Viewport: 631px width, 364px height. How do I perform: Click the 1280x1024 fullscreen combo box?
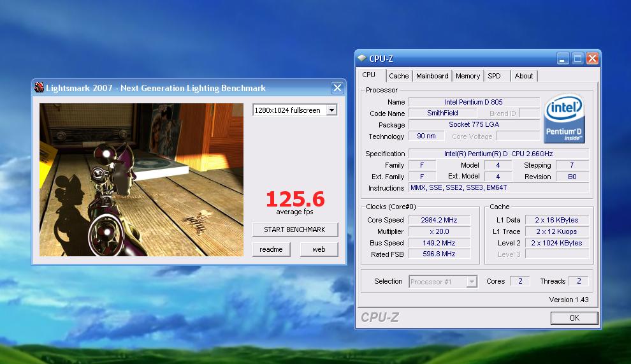294,110
